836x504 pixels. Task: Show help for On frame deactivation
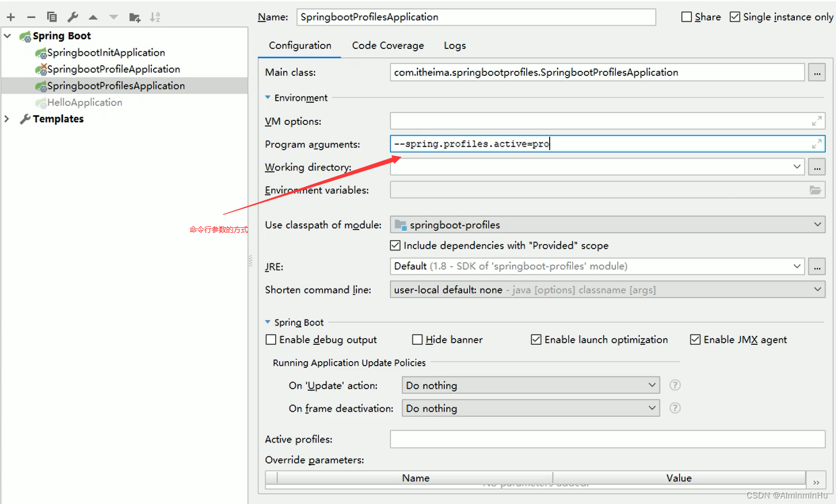tap(675, 408)
